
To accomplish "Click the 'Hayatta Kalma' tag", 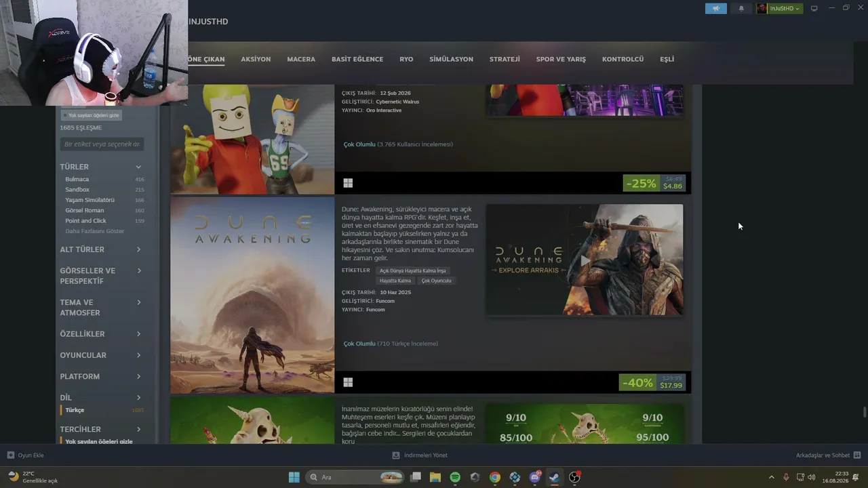I will pyautogui.click(x=395, y=281).
